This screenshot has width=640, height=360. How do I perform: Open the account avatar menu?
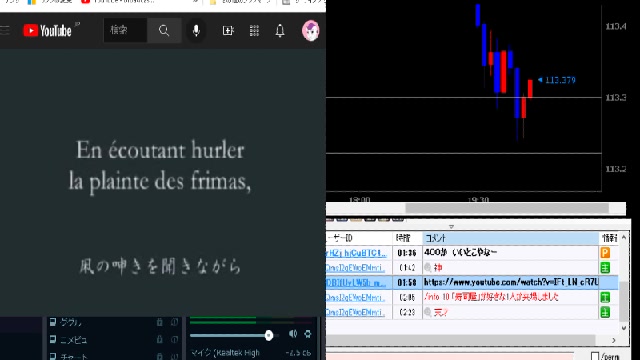click(311, 31)
